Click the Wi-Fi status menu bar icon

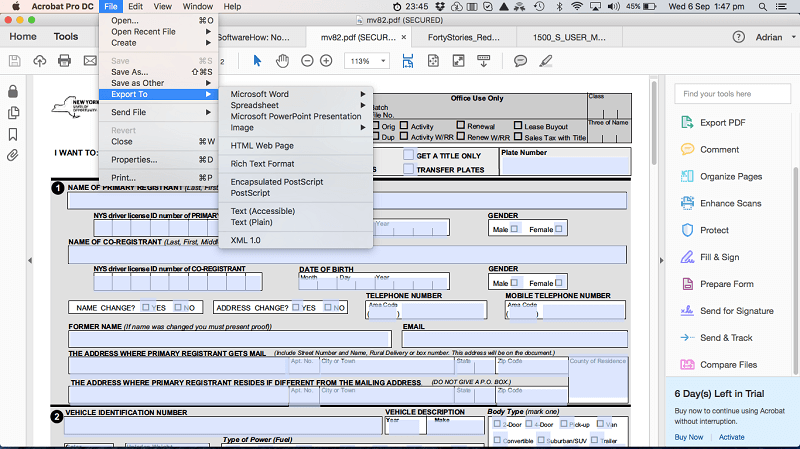(x=577, y=7)
